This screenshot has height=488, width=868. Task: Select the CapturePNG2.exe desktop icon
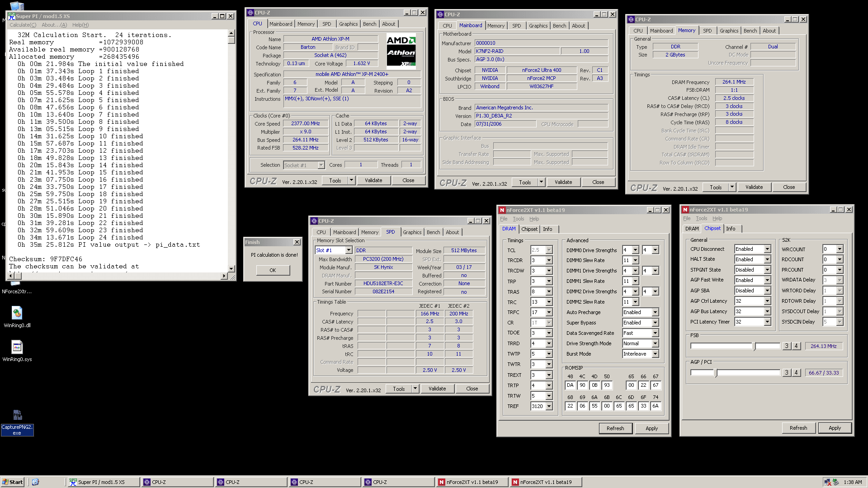coord(17,422)
